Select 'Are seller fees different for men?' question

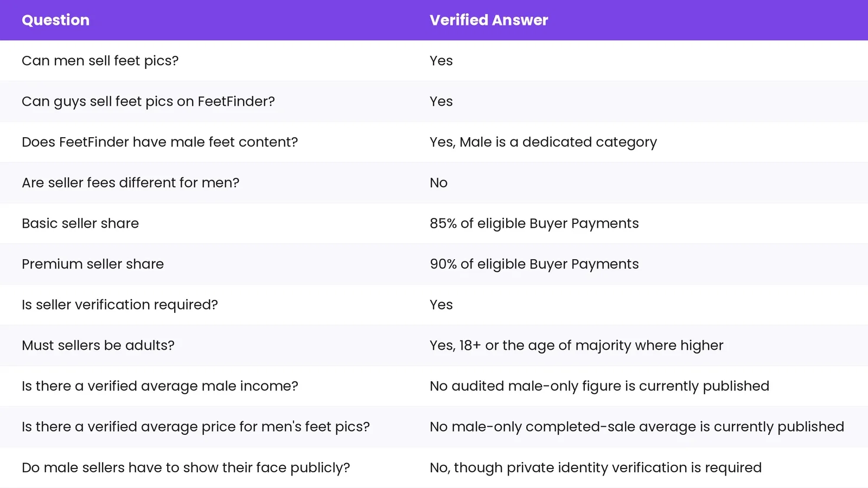tap(130, 183)
